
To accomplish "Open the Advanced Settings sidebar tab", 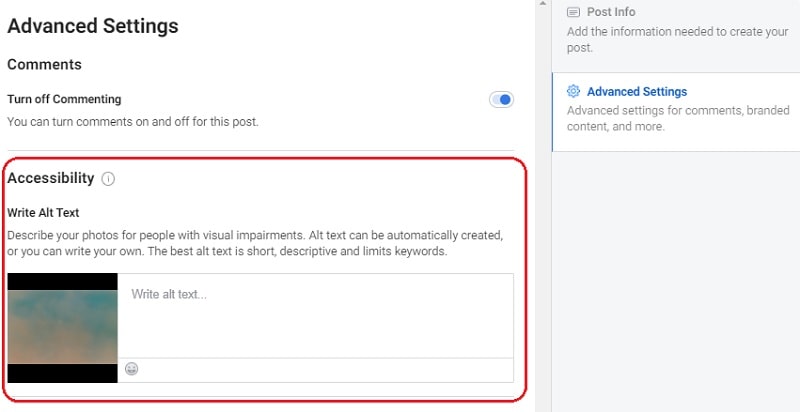I will click(636, 92).
